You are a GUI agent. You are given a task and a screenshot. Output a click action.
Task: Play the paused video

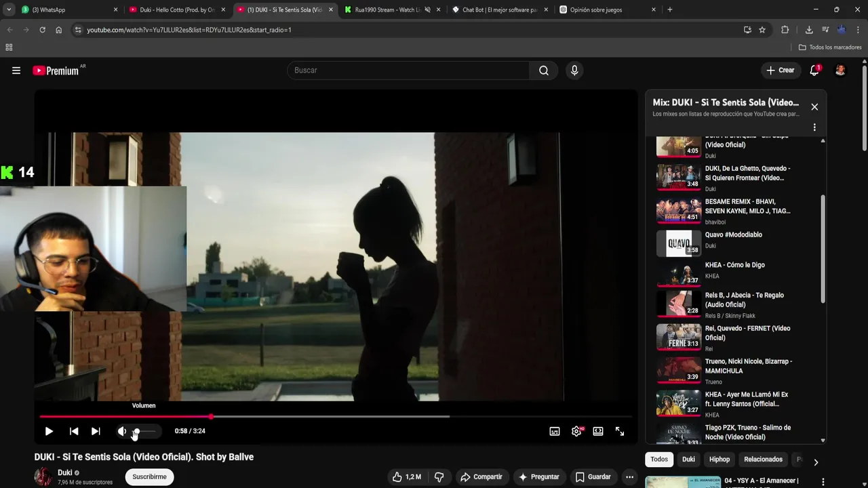pos(49,431)
